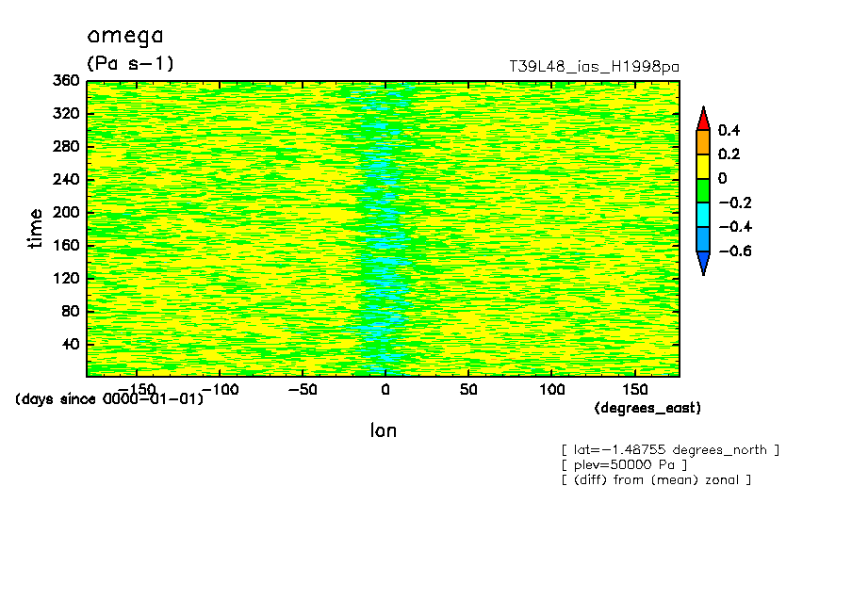Click the 'plev=50000 Pa' annotation
This screenshot has width=852, height=616.
point(624,465)
